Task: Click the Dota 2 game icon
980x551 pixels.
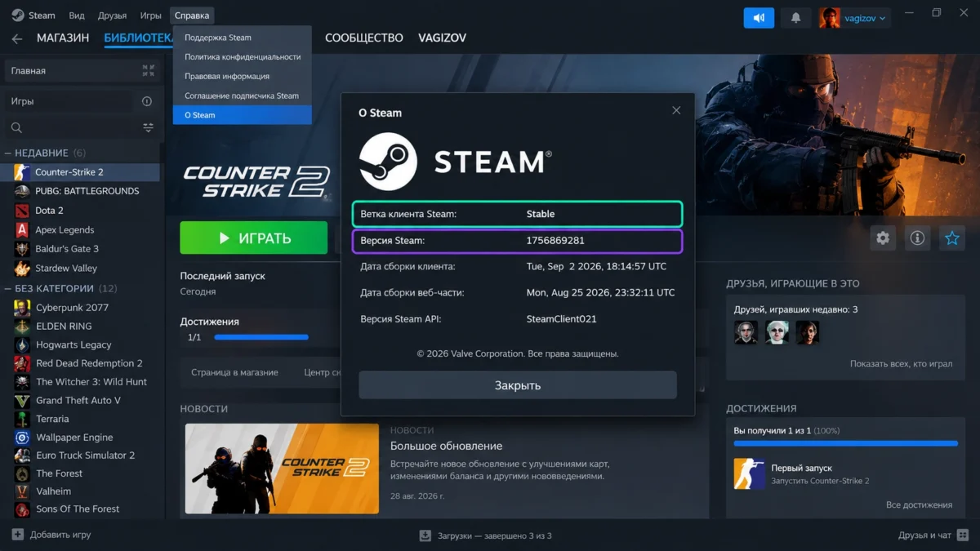Action: click(22, 211)
